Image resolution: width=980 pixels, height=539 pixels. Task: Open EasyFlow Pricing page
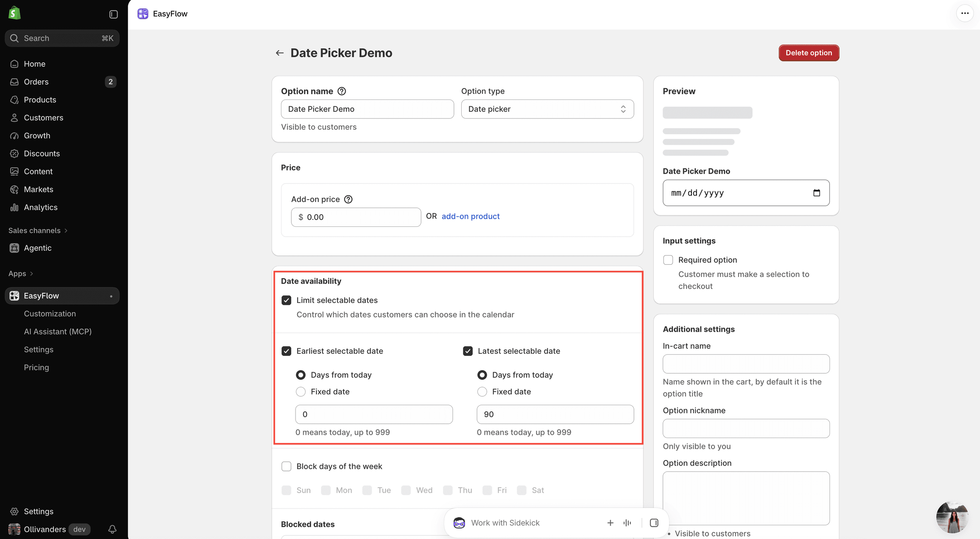pyautogui.click(x=36, y=368)
